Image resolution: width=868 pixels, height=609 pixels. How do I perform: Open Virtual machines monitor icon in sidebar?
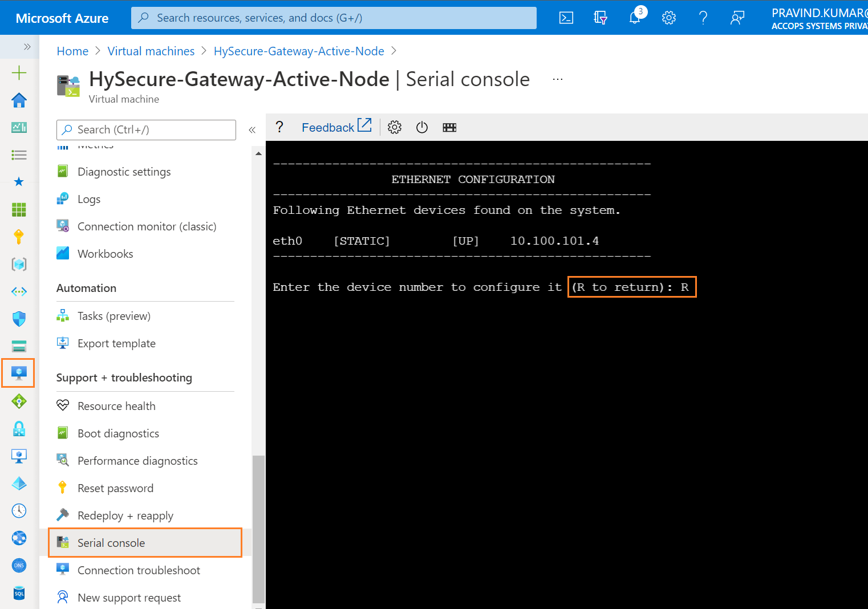[x=18, y=373]
